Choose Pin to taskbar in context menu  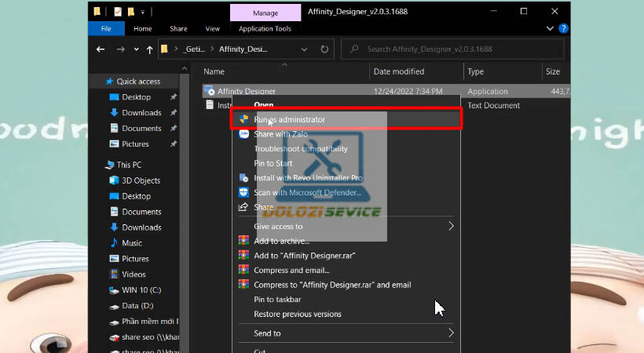[x=277, y=300]
